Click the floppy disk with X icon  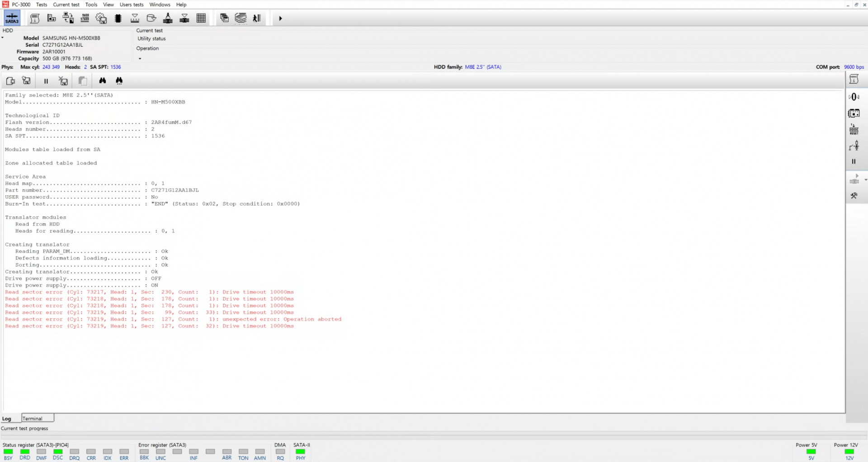[63, 81]
